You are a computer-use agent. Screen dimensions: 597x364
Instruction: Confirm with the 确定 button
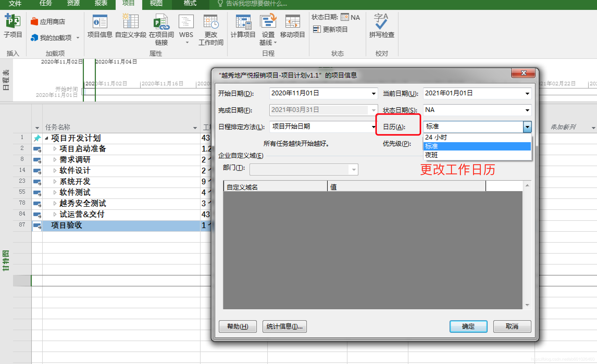coord(468,326)
